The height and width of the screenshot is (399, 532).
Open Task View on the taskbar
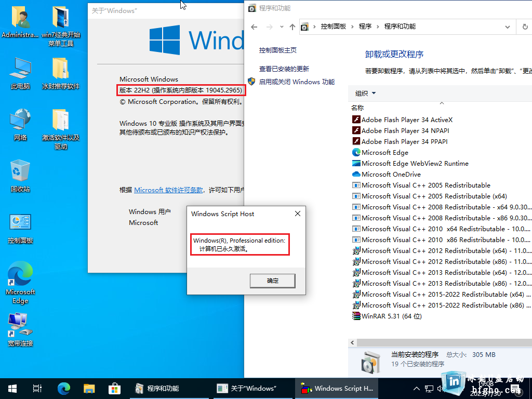(37, 388)
